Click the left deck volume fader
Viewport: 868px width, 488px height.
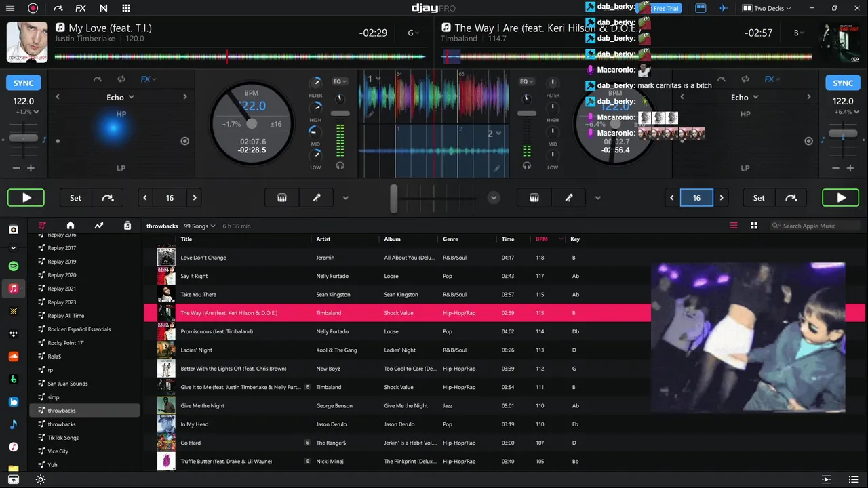click(x=340, y=113)
